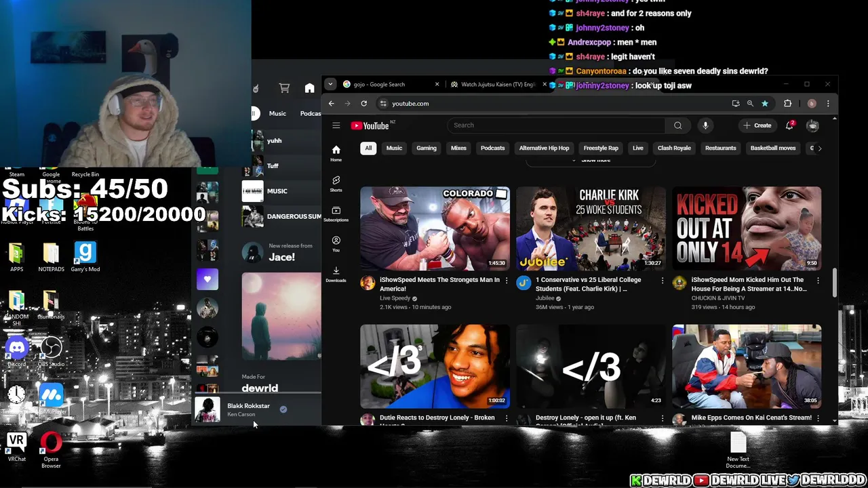Open Spotify Liked Songs heart tile
Image resolution: width=868 pixels, height=488 pixels.
pyautogui.click(x=208, y=279)
